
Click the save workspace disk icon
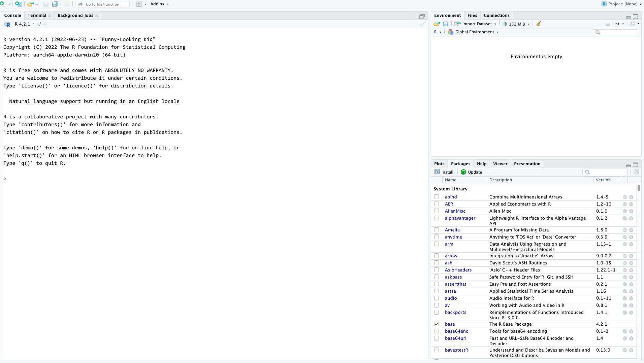point(446,24)
